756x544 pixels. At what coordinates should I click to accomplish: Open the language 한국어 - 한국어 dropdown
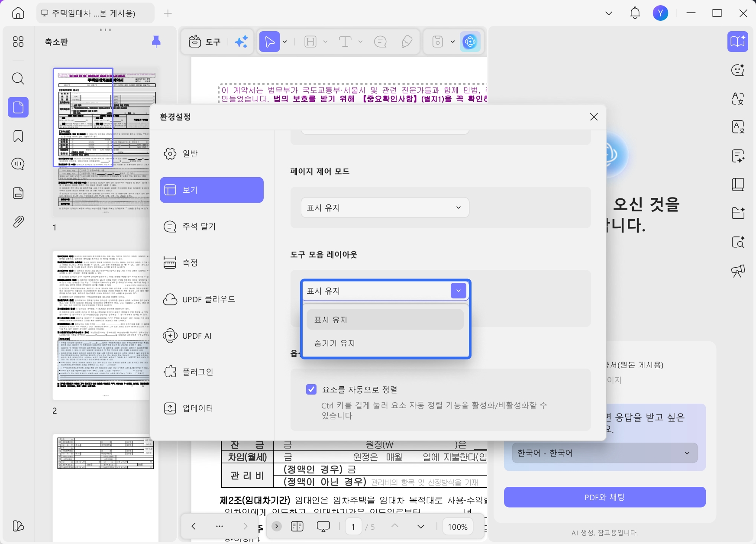tap(604, 453)
